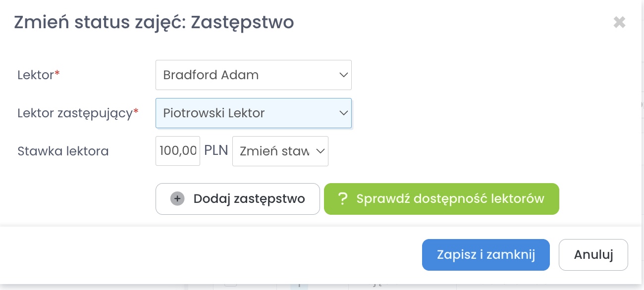Click the question mark availability icon
The image size is (644, 290).
(x=342, y=199)
